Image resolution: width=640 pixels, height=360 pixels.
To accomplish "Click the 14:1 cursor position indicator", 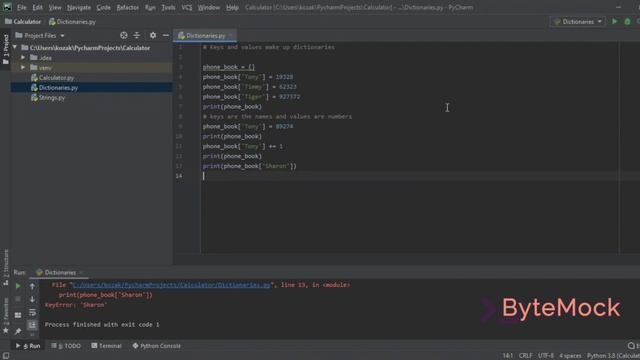I will pos(507,356).
